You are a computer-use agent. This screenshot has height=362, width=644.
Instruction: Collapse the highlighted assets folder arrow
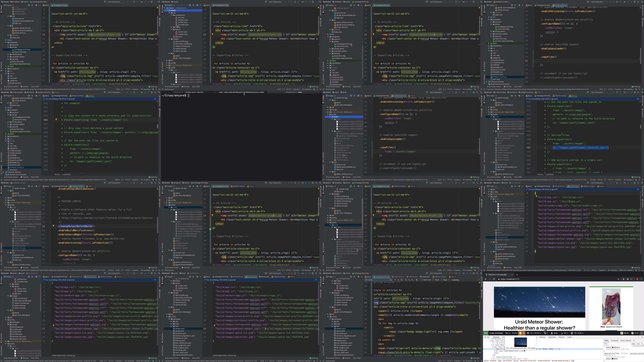click(x=167, y=10)
